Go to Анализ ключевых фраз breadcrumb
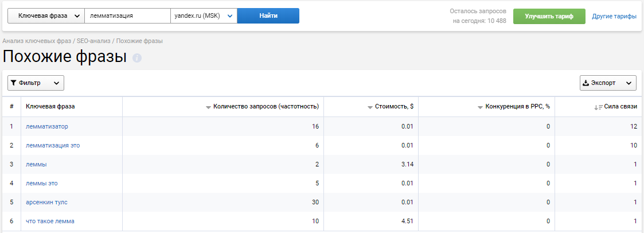This screenshot has height=233, width=644. click(37, 41)
